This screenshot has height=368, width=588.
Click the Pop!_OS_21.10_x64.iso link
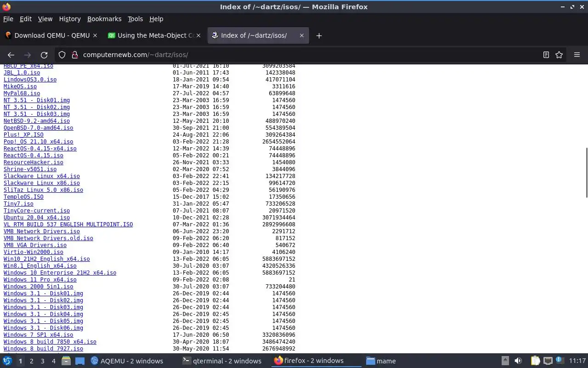38,142
